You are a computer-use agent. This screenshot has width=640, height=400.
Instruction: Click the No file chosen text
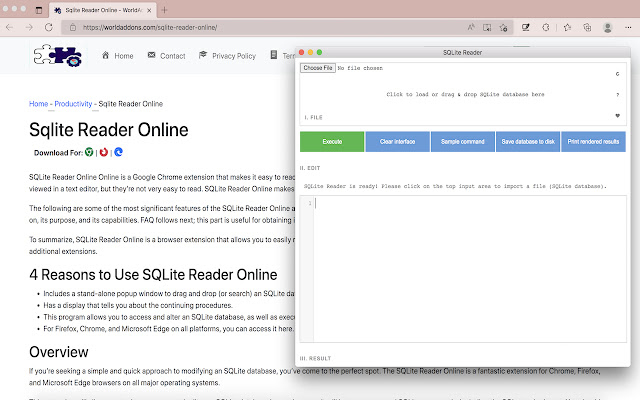[x=360, y=68]
